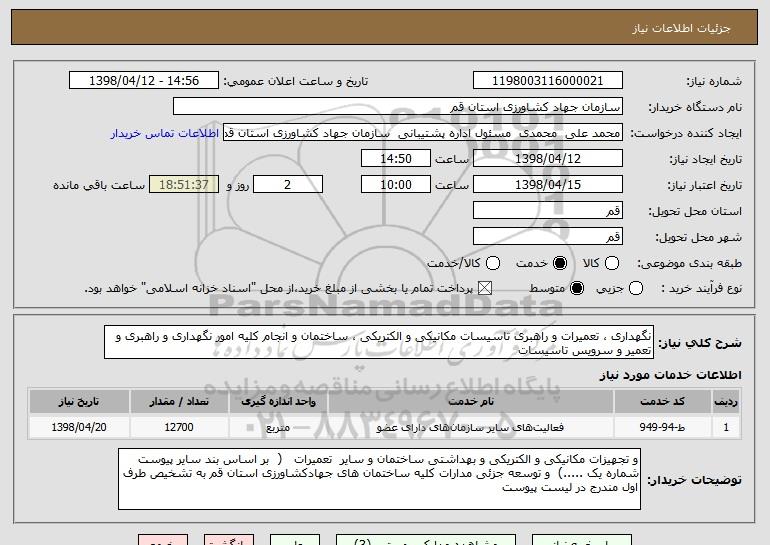Click the announcement date field 1398/04/12 - 14:56
This screenshot has height=545, width=770.
(x=144, y=81)
